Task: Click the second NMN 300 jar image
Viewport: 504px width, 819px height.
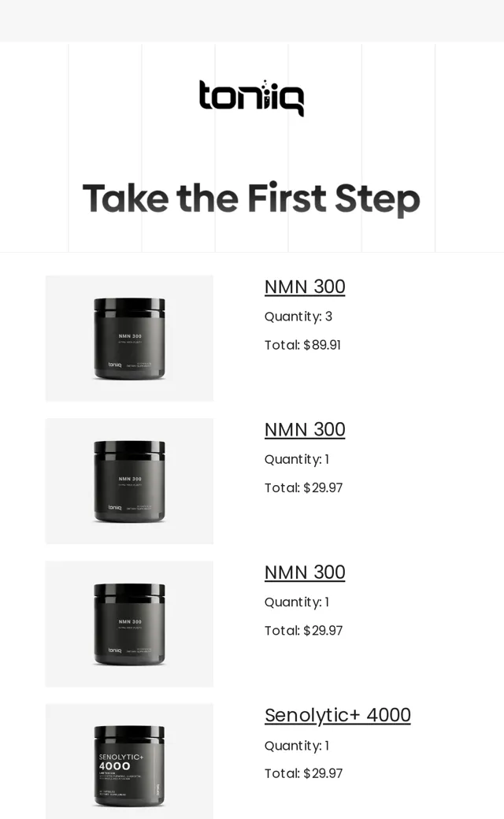Action: 129,481
